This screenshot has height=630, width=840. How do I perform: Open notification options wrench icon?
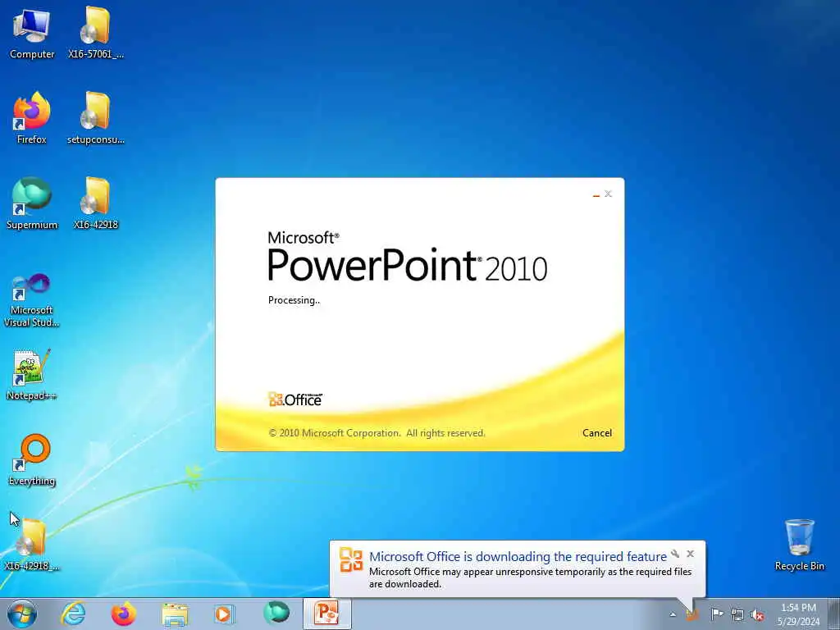point(676,554)
